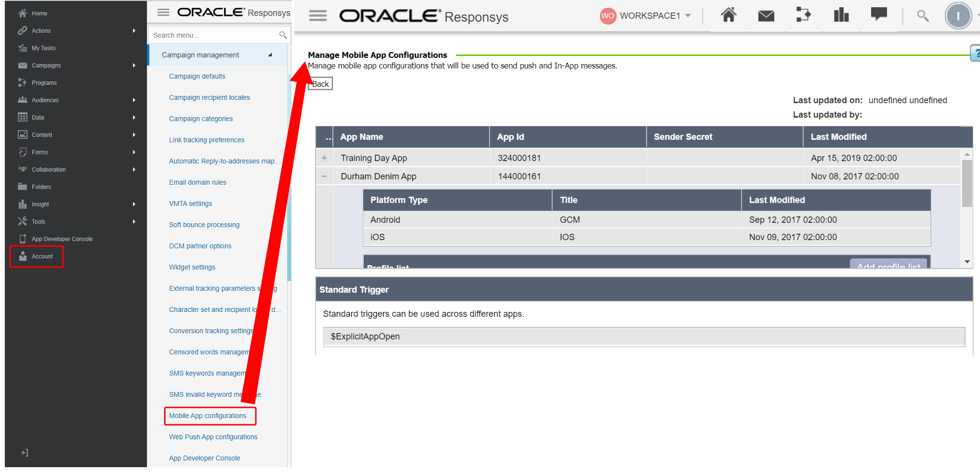Screen dimensions: 980x472
Task: Open My Tasks checklist icon
Action: click(23, 48)
